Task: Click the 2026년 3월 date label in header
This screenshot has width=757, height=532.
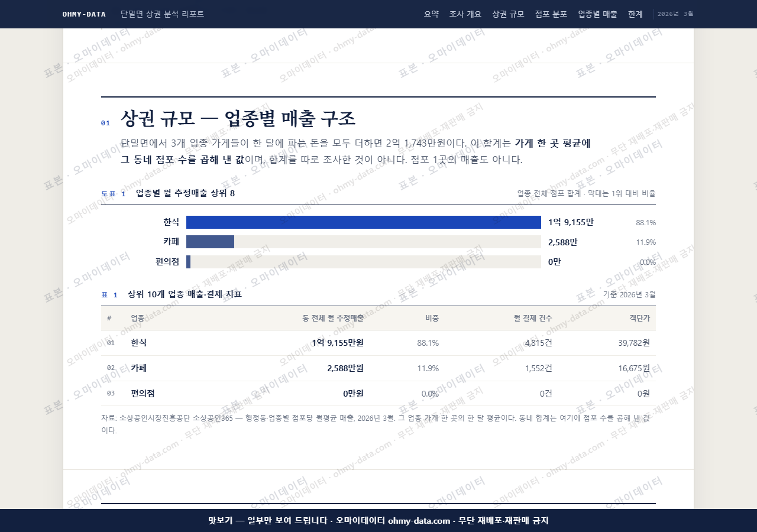Action: pos(675,14)
